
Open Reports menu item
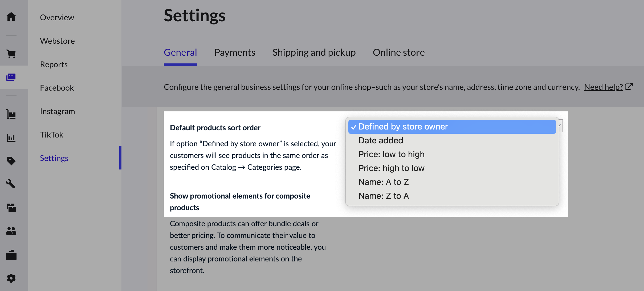tap(54, 64)
